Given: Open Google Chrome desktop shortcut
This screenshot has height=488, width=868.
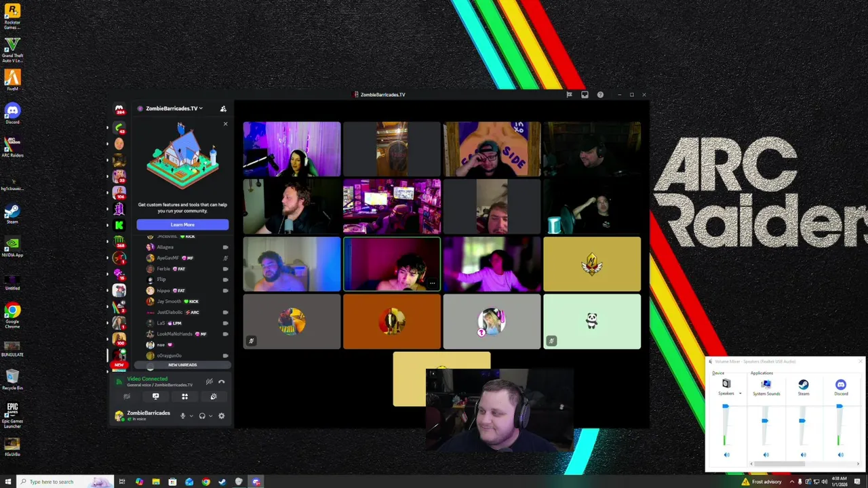Looking at the screenshot, I should pyautogui.click(x=12, y=315).
